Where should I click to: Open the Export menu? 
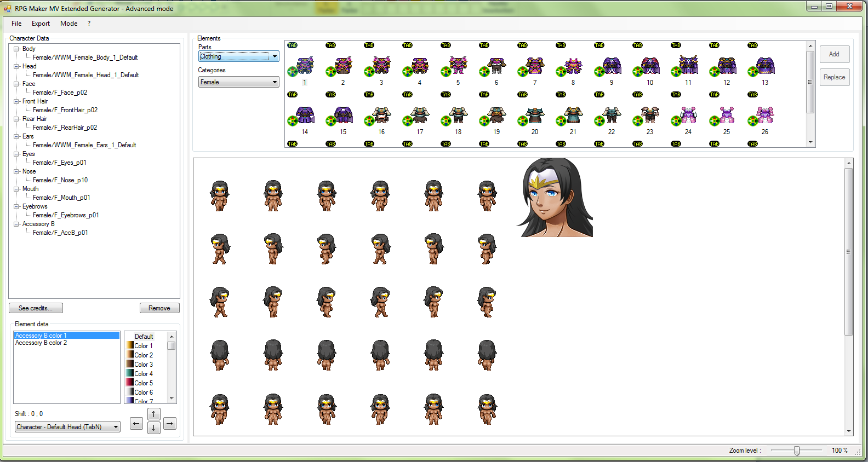41,24
